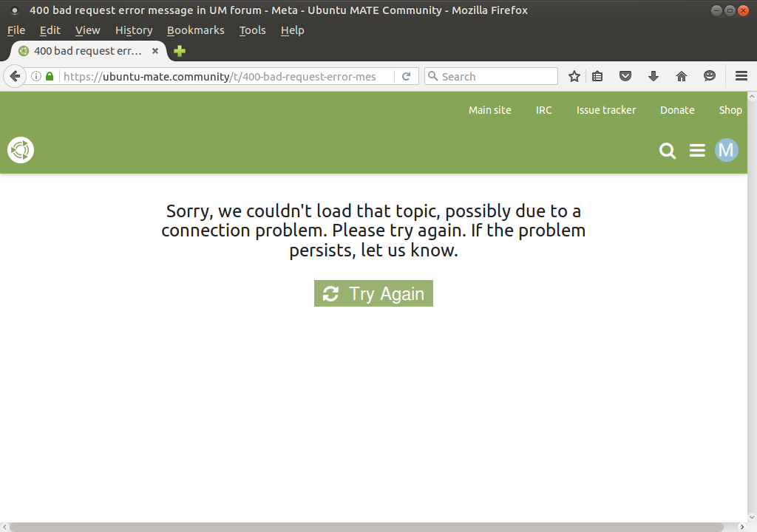757x532 pixels.
Task: Select the 400 bad request err tab
Action: pyautogui.click(x=89, y=51)
